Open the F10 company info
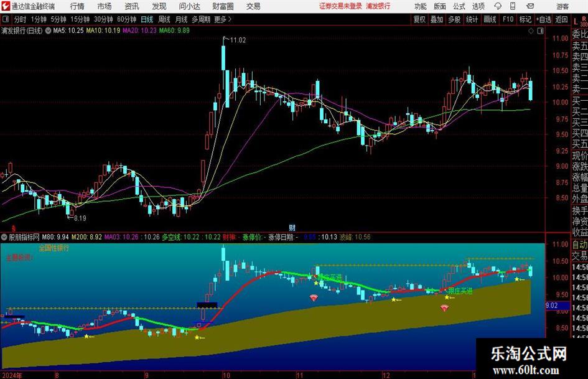Screen dimensions: 588x379 pyautogui.click(x=508, y=19)
